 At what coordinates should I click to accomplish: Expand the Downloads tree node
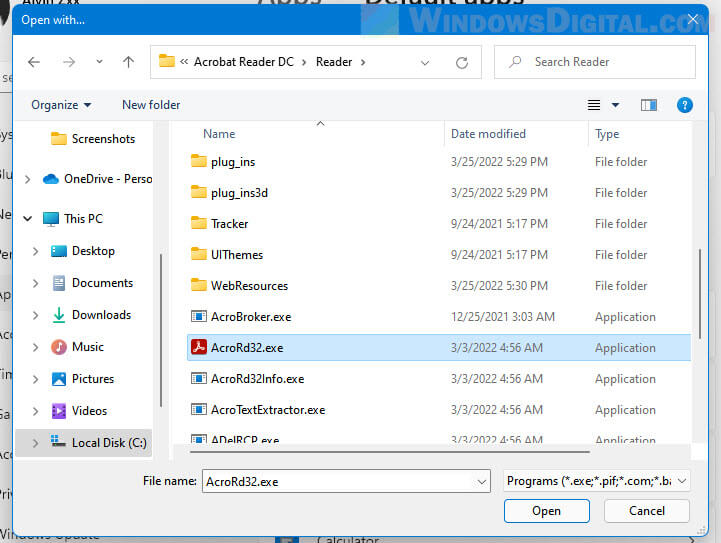point(35,315)
